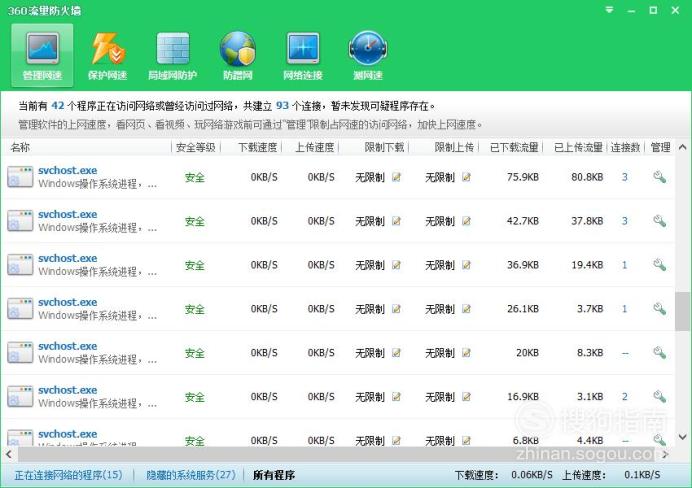Viewport: 692px width, 488px height.
Task: Click the svchost.exe name in 75.9KB row
Action: 68,170
